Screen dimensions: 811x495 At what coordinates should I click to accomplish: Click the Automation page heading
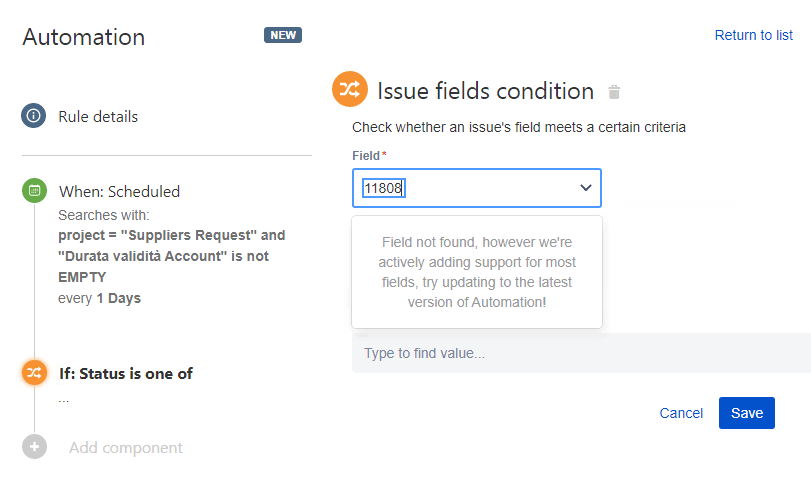84,37
